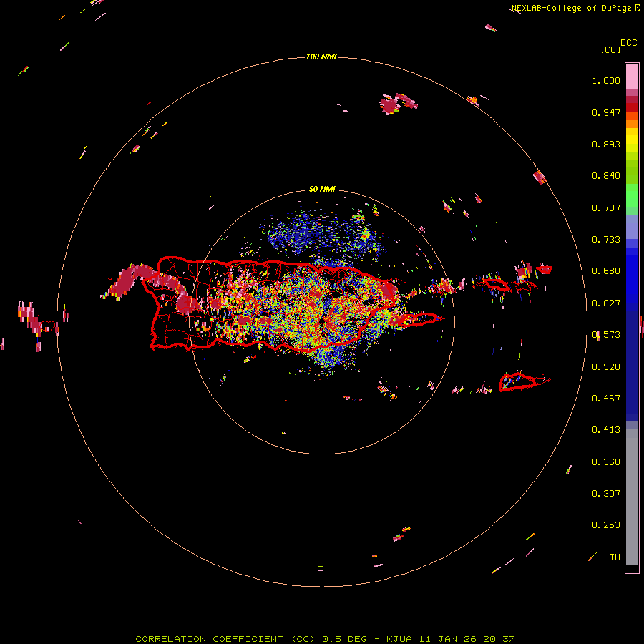The width and height of the screenshot is (644, 644).
Task: Click the 0.893 scale value
Action: (606, 144)
